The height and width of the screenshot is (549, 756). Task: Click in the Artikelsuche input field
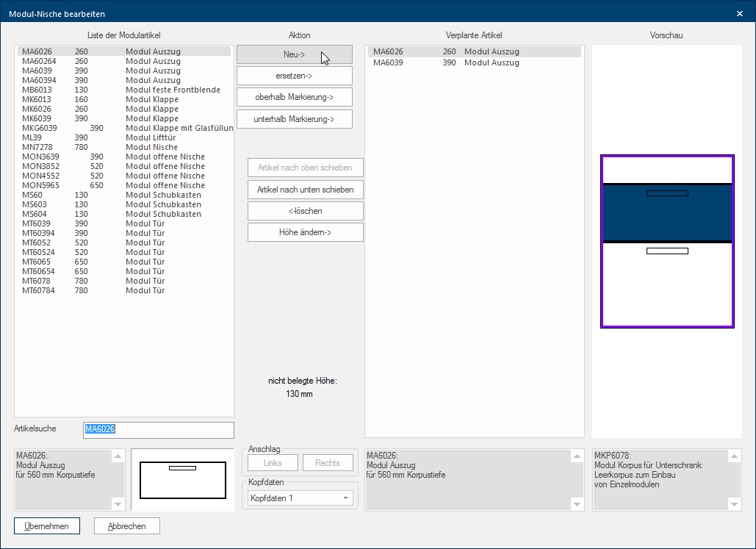pyautogui.click(x=158, y=429)
